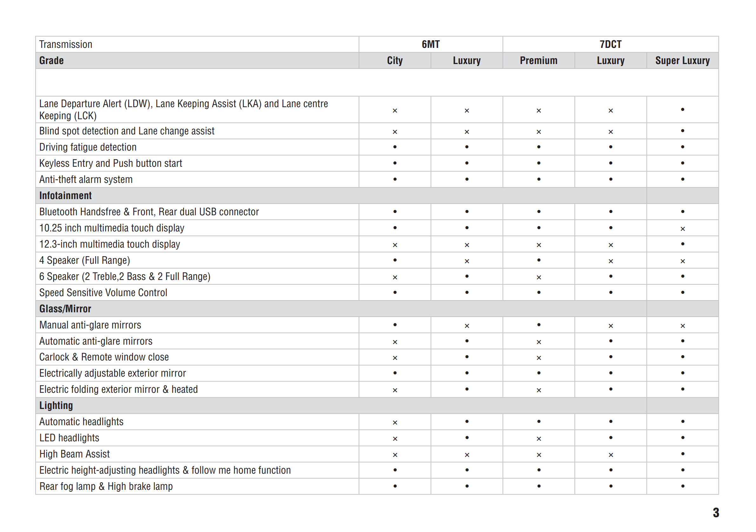This screenshot has height=532, width=756.
Task: Click the Blind spot detection row label
Action: point(127,131)
